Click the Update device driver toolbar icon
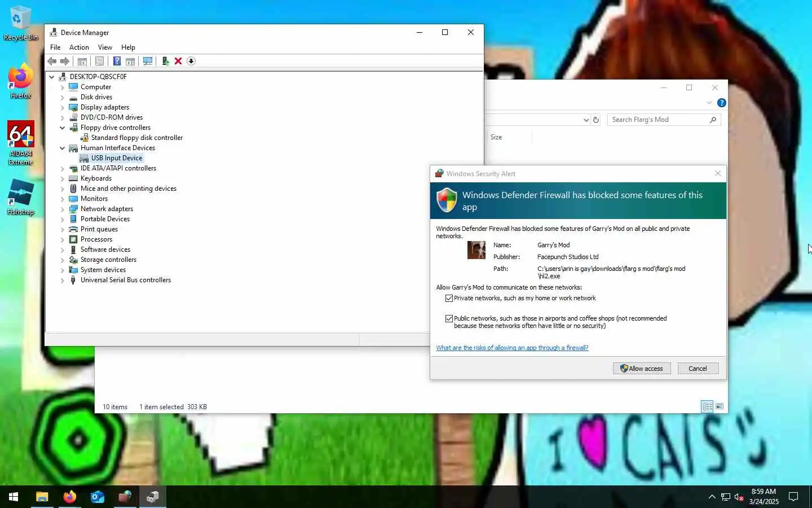This screenshot has width=812, height=508. point(165,61)
